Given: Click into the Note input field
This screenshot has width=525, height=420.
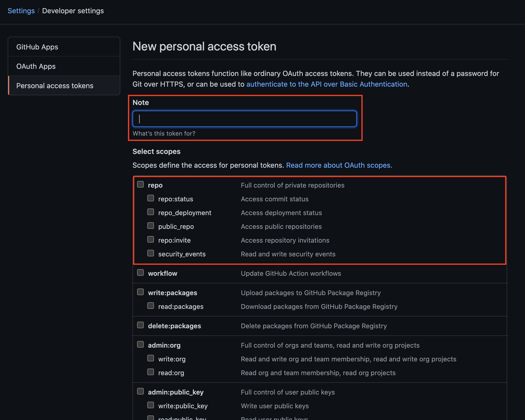Looking at the screenshot, I should click(245, 119).
